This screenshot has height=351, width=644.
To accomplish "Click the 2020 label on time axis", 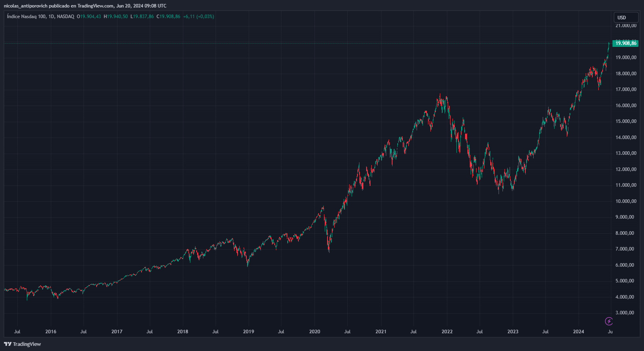I will click(x=315, y=332).
